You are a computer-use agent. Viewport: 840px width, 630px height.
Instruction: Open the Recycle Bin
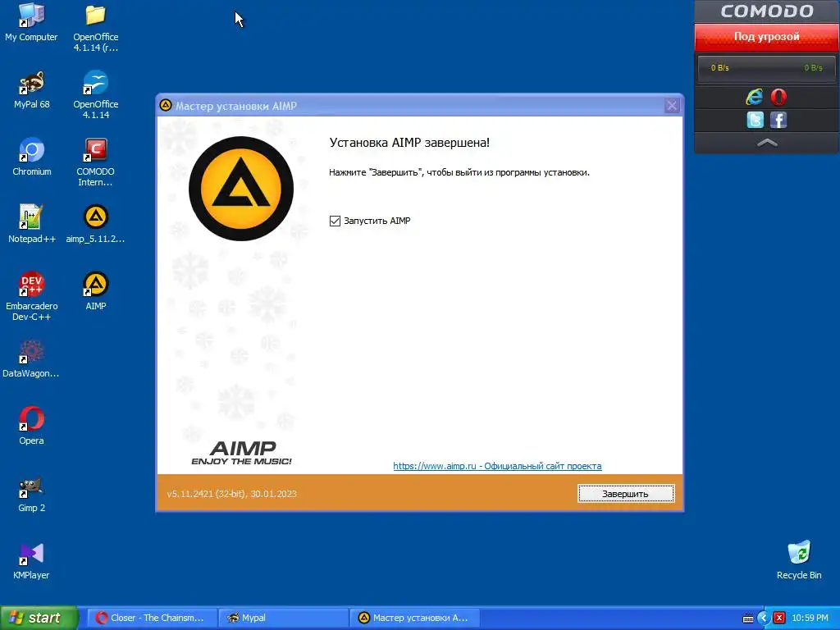(x=799, y=560)
